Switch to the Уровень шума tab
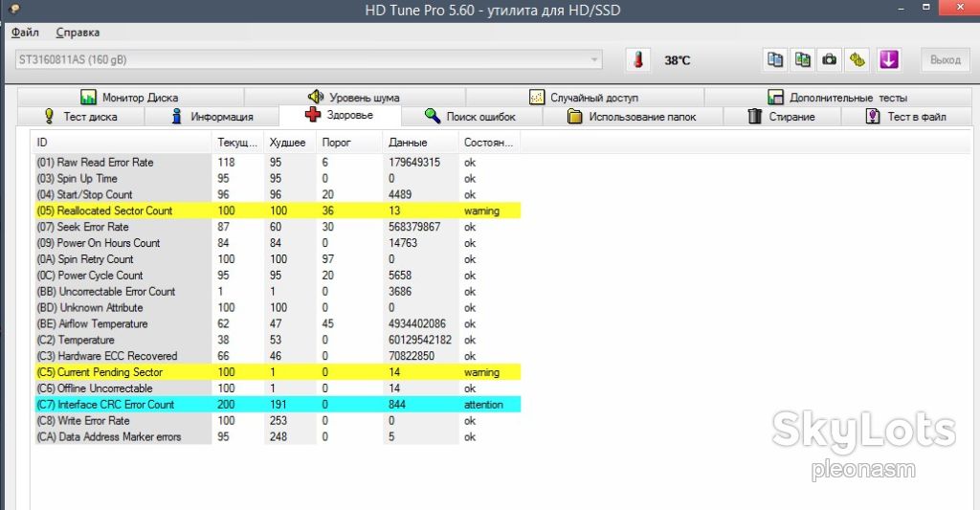980x510 pixels. (354, 98)
